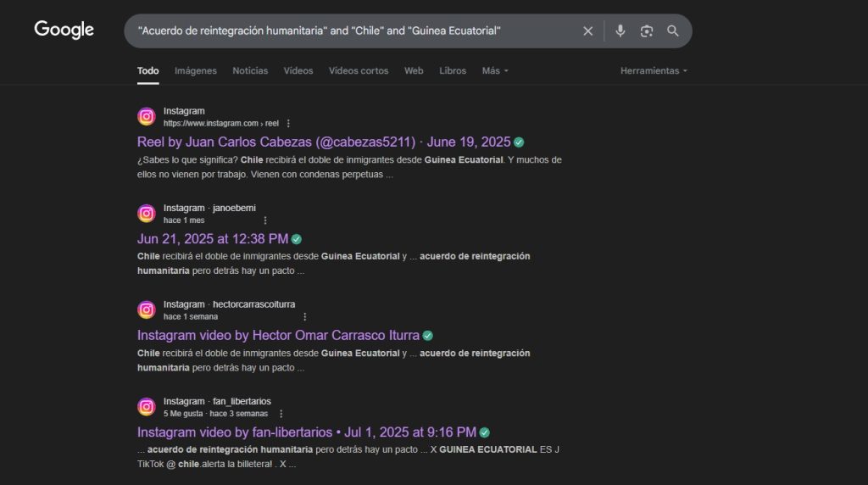Start voice search with the microphone icon

click(620, 31)
